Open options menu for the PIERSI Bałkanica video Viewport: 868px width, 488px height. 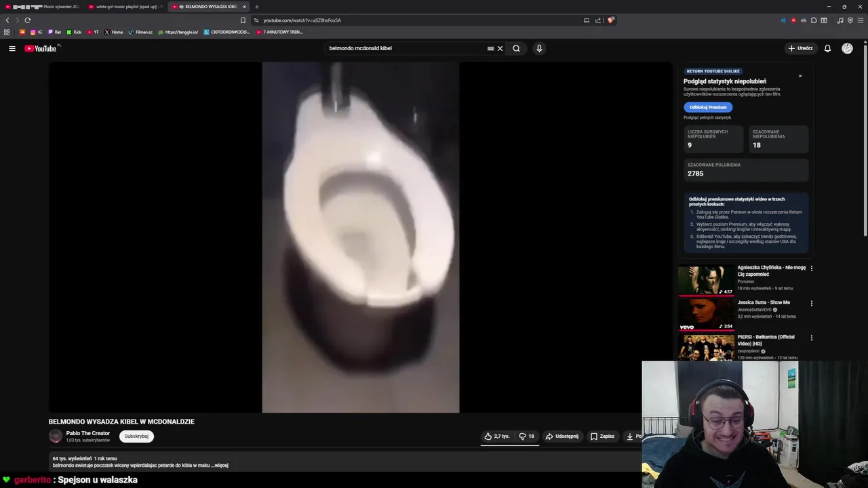(x=812, y=338)
